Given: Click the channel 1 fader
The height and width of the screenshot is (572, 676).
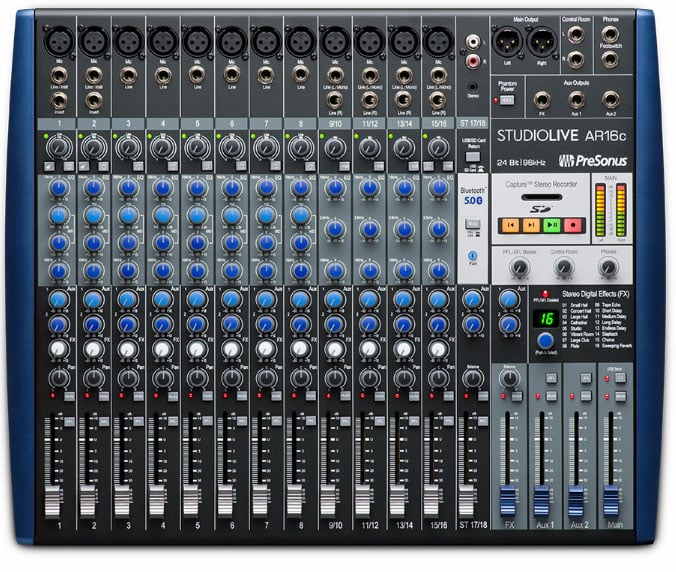Looking at the screenshot, I should (53, 501).
